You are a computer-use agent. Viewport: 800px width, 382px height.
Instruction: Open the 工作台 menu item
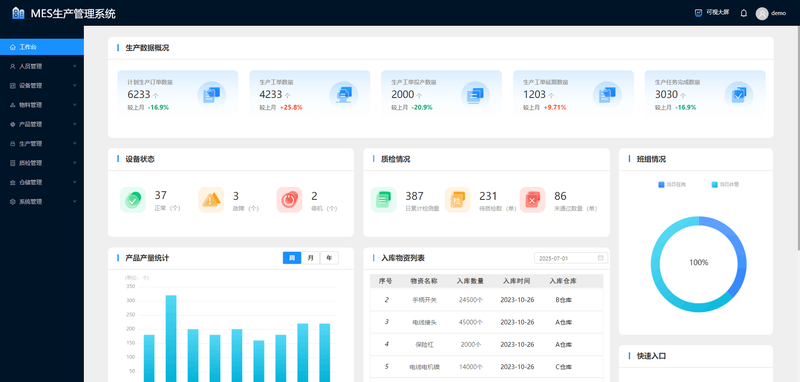point(42,47)
